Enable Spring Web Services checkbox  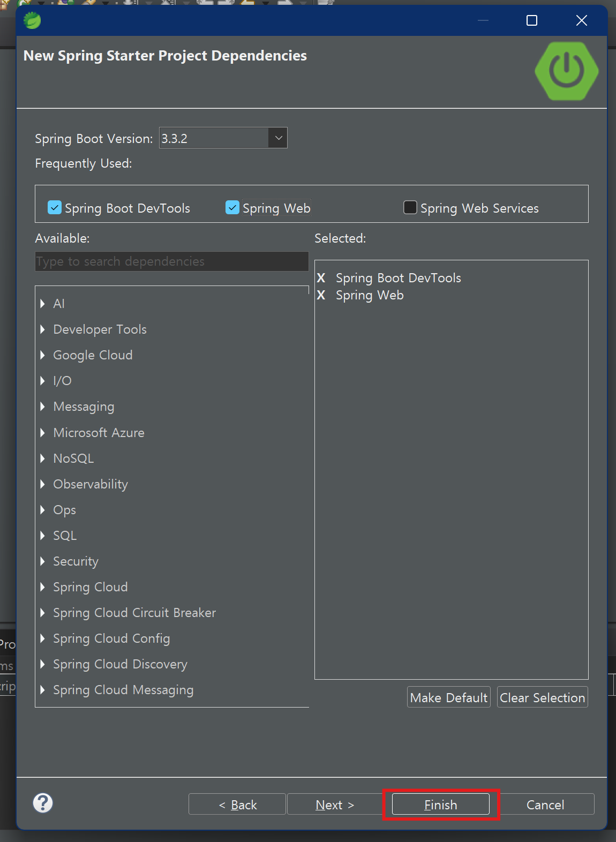pos(410,207)
